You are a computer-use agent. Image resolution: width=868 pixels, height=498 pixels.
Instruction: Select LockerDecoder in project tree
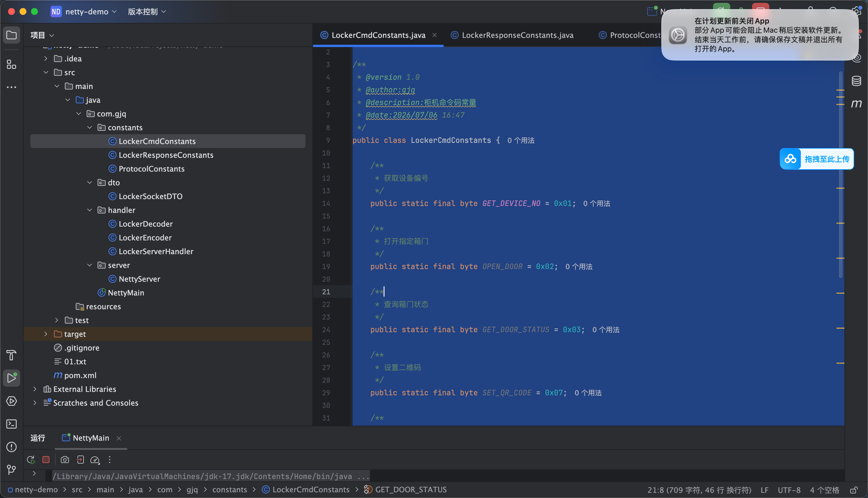pos(146,224)
